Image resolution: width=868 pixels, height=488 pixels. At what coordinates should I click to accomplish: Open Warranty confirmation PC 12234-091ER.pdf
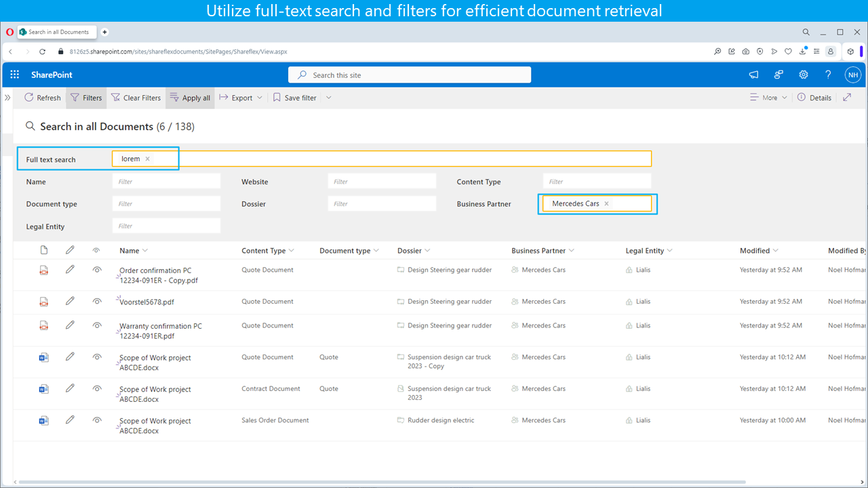coord(161,331)
